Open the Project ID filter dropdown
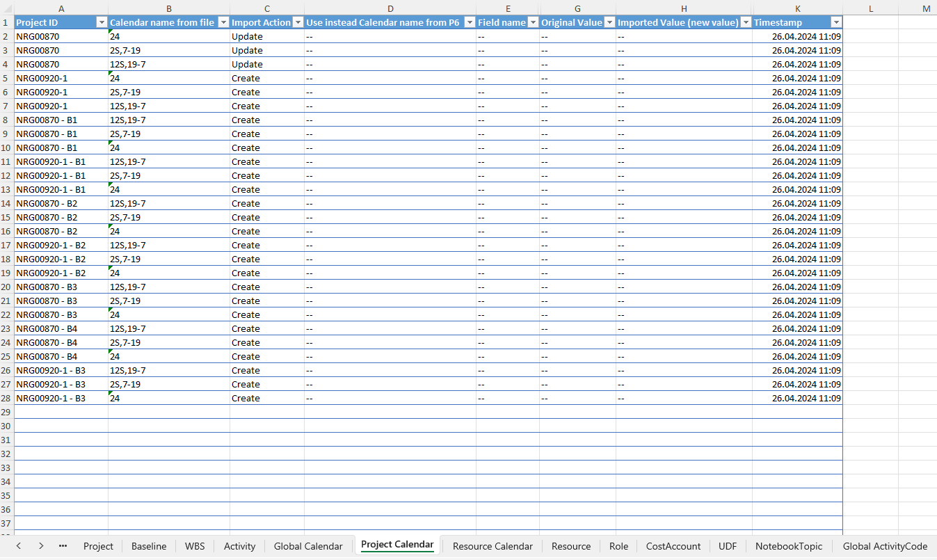Screen dimensions: 937x560 click(x=101, y=22)
